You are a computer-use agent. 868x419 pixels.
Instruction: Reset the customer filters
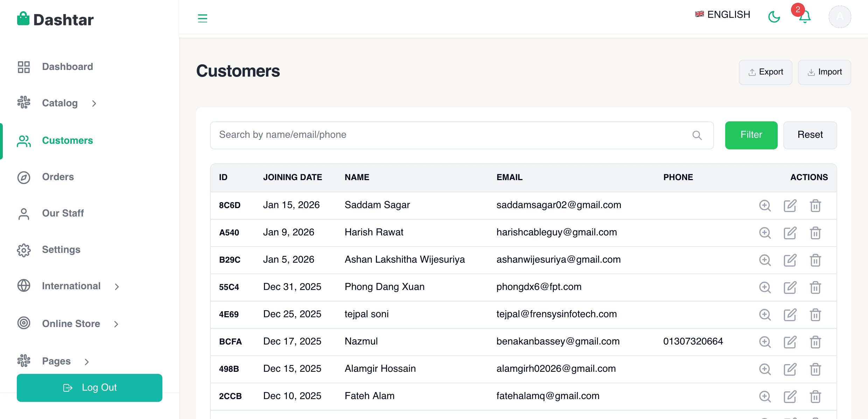click(810, 135)
